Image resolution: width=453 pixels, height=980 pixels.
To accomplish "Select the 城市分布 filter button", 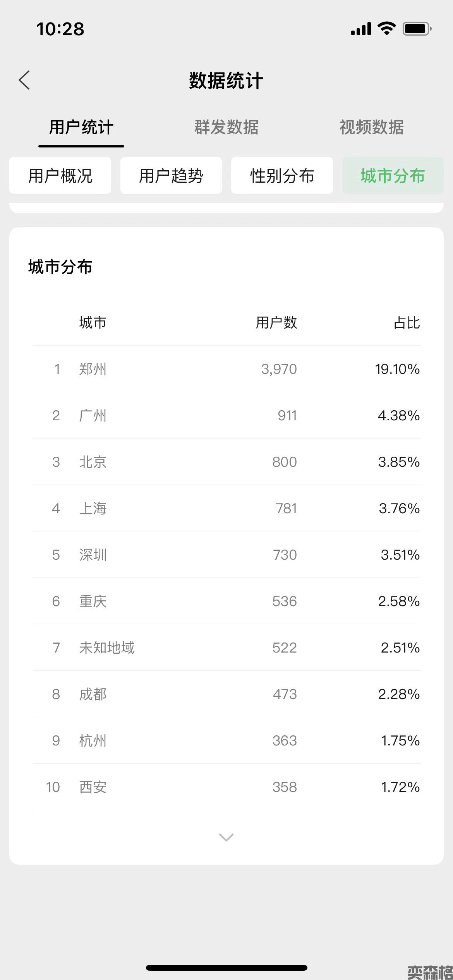I will pos(393,176).
